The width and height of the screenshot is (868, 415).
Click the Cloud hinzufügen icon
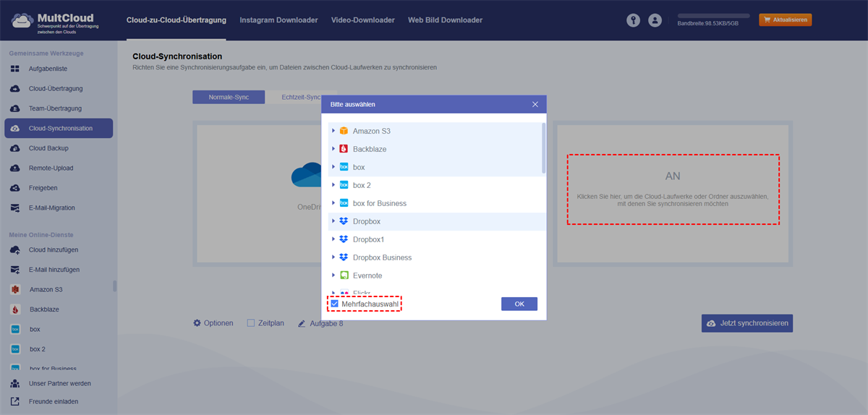(x=14, y=249)
